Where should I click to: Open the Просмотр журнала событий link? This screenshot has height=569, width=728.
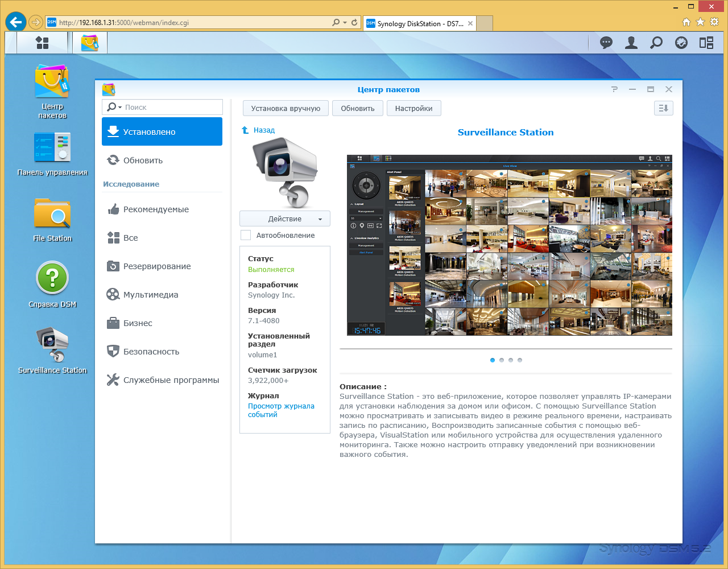[x=281, y=410]
